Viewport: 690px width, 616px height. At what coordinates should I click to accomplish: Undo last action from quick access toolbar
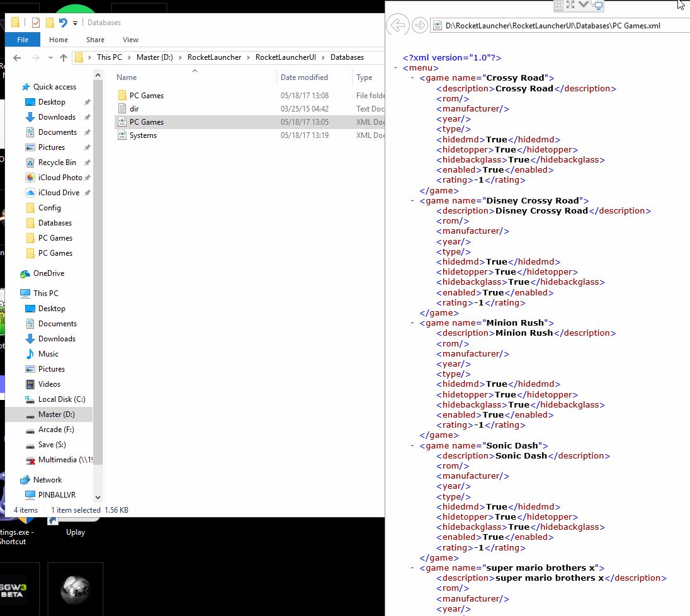click(63, 23)
